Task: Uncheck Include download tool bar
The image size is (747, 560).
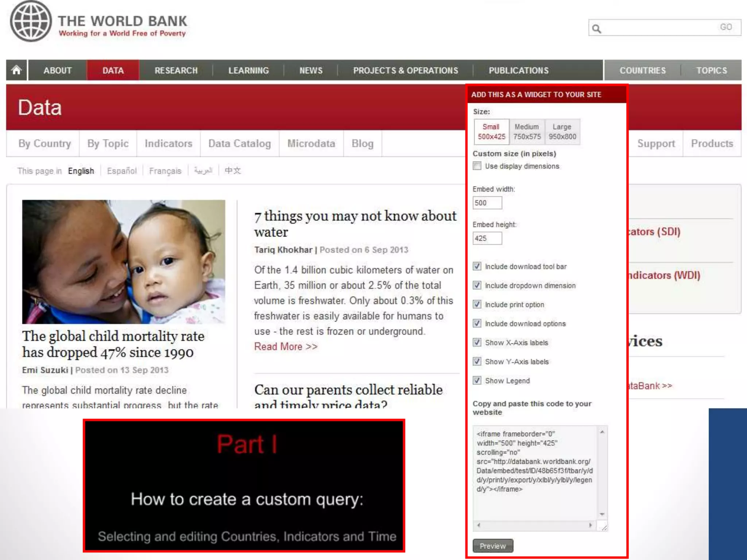Action: 477,267
